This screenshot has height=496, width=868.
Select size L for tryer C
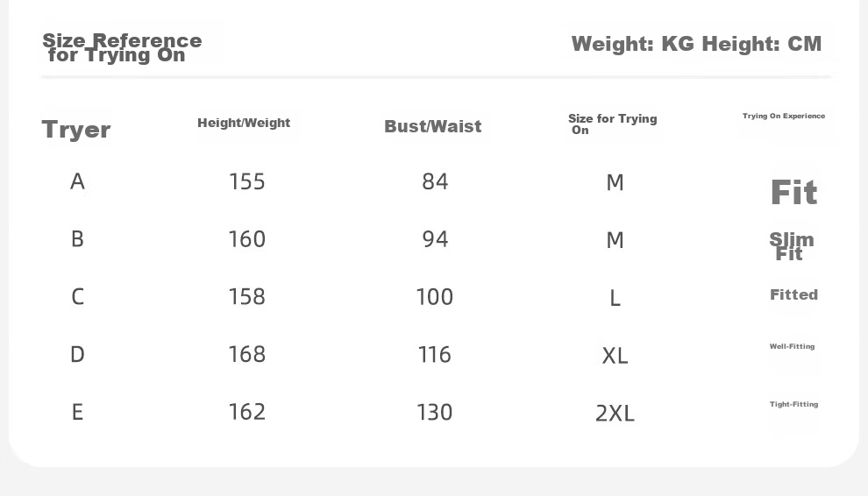click(x=615, y=298)
